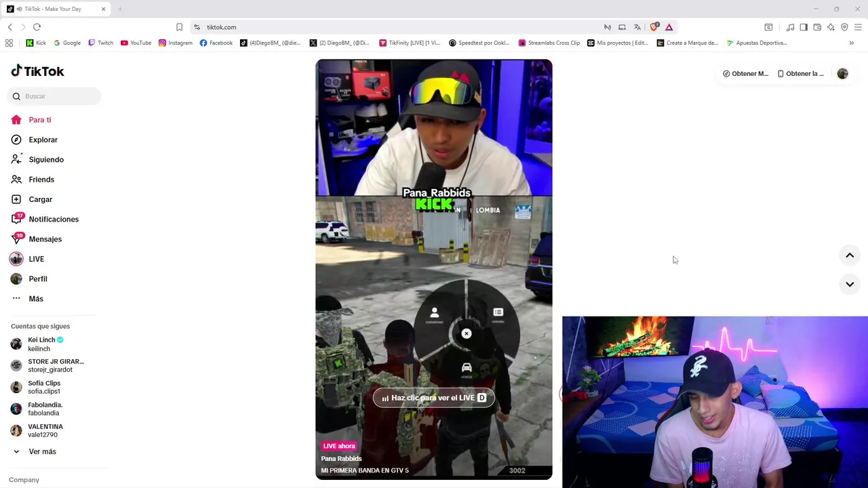Open the YouTube bookmark

pyautogui.click(x=136, y=43)
